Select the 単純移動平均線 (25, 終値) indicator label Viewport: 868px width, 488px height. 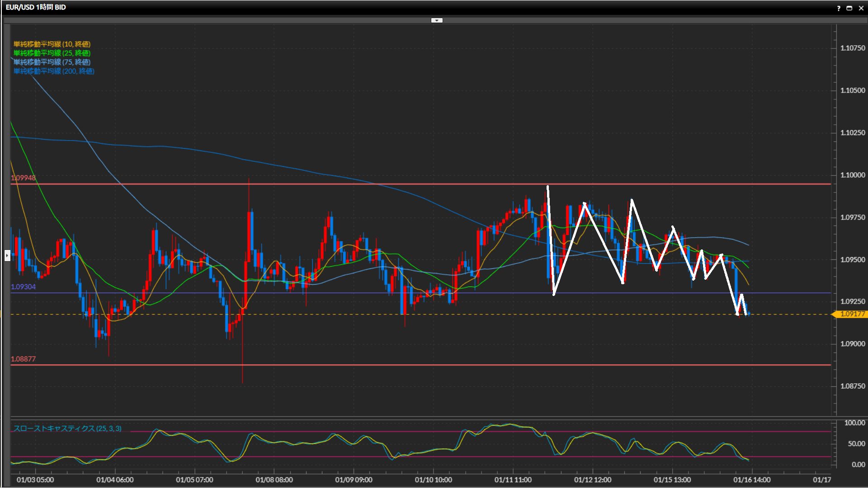pos(52,53)
